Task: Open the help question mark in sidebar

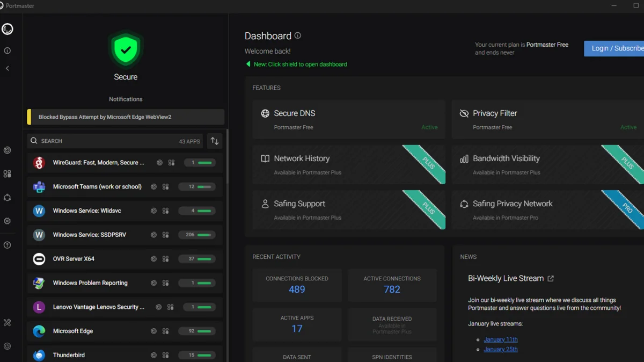Action: 8,245
